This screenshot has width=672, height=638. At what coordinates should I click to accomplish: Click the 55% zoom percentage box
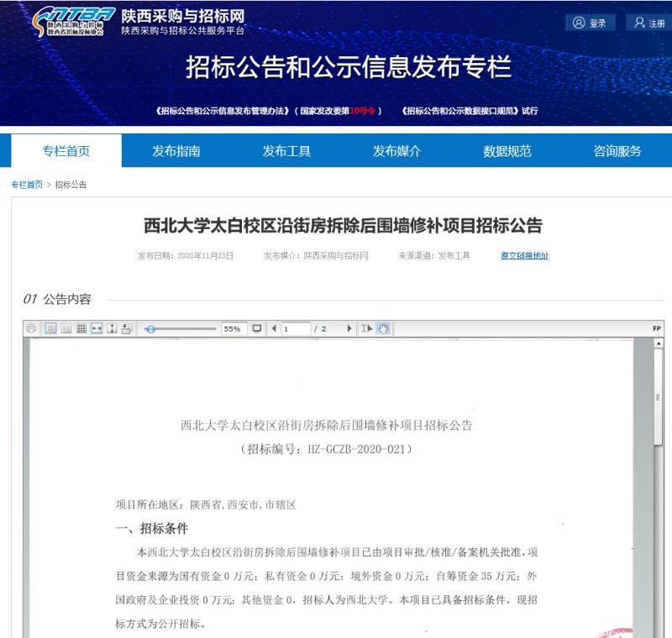pyautogui.click(x=232, y=329)
